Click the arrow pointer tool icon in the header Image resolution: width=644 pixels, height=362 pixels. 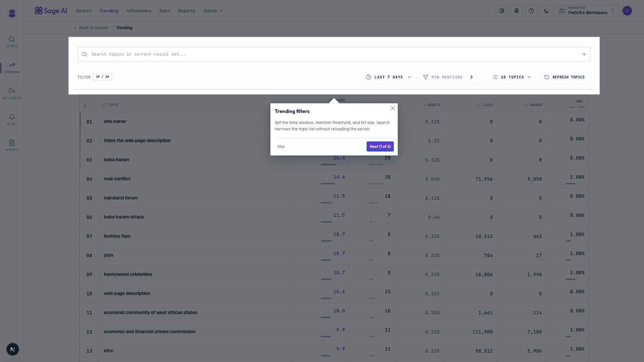[x=546, y=11]
